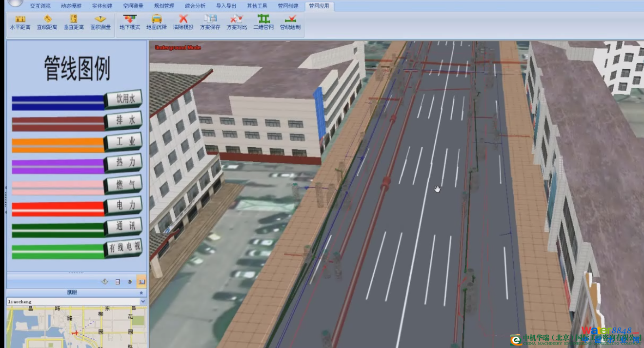Choose the 垂直距离 vertical distance tool
The height and width of the screenshot is (348, 644).
pyautogui.click(x=74, y=23)
